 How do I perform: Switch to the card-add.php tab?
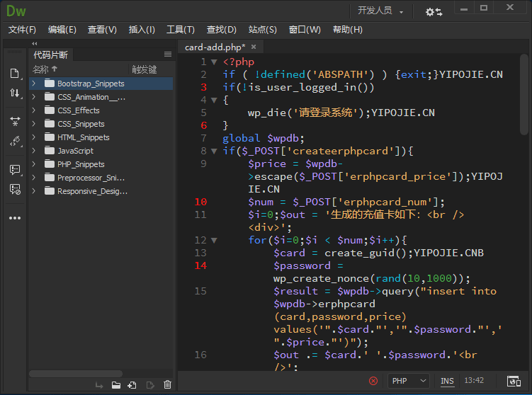point(215,47)
